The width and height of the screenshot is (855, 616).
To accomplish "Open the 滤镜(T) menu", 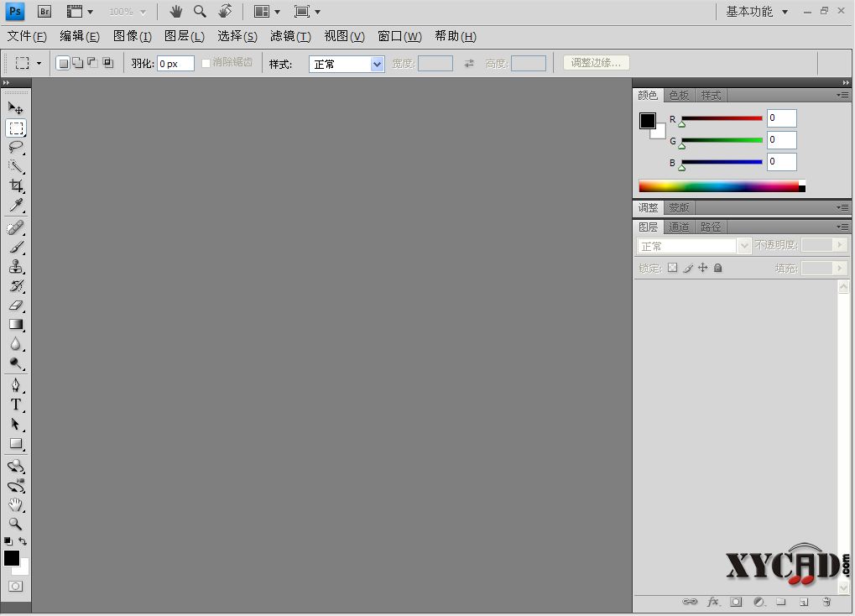I will [290, 36].
